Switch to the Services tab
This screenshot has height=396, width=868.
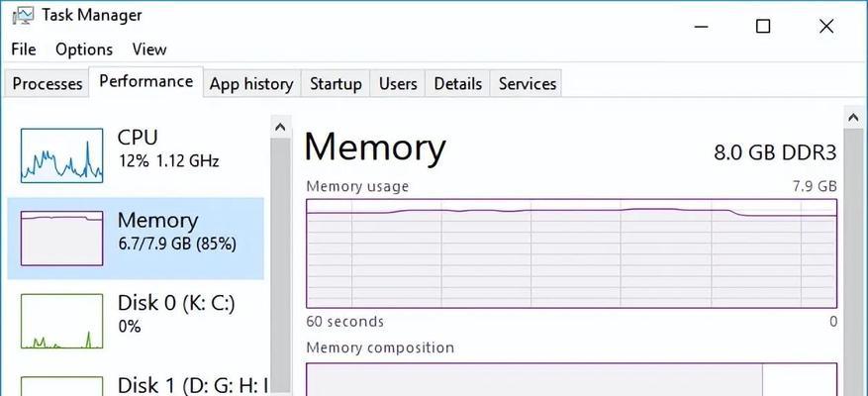[x=527, y=83]
